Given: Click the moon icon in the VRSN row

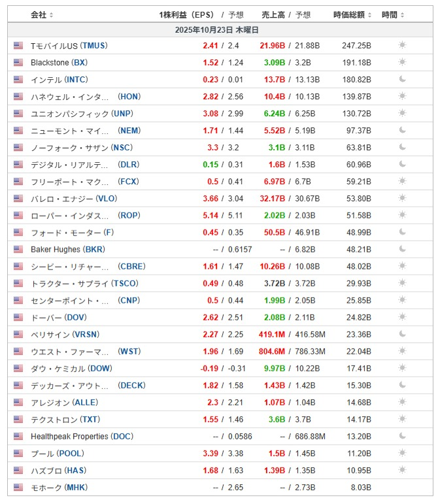Looking at the screenshot, I should (x=402, y=335).
